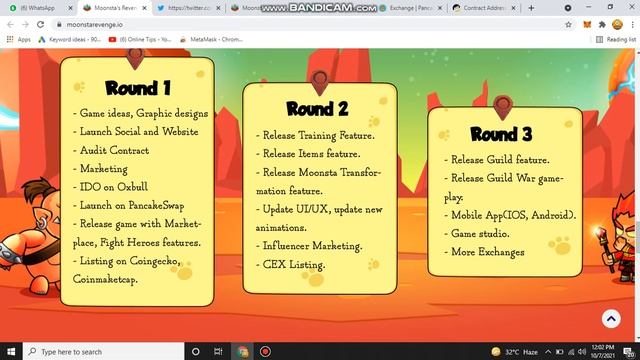Click the chrome media control icon

[x=568, y=8]
